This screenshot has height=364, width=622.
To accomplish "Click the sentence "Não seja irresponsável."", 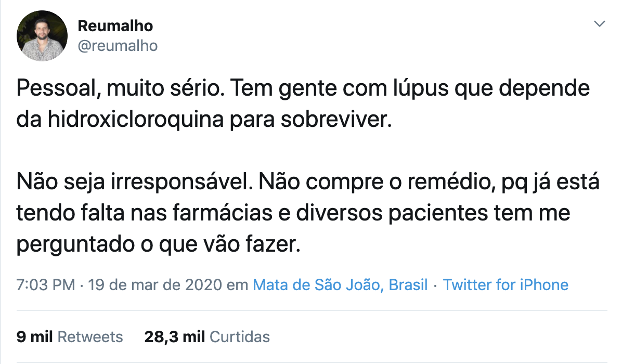I will pyautogui.click(x=135, y=182).
